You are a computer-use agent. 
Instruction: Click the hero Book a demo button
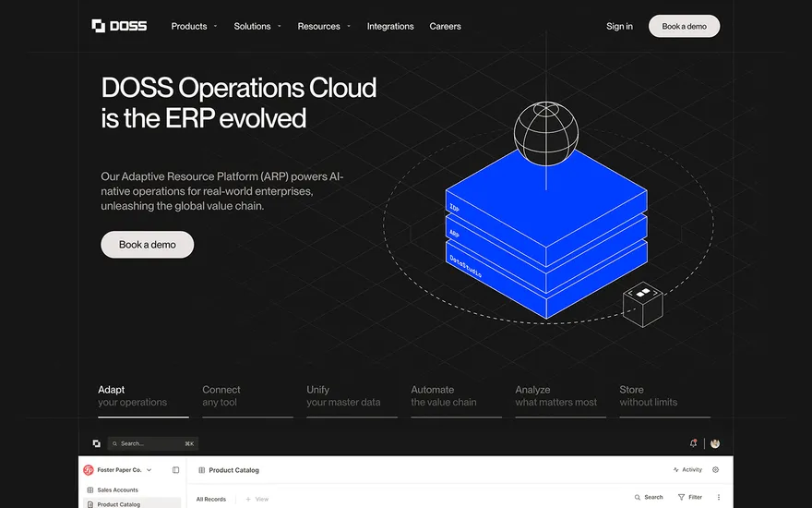(x=147, y=244)
